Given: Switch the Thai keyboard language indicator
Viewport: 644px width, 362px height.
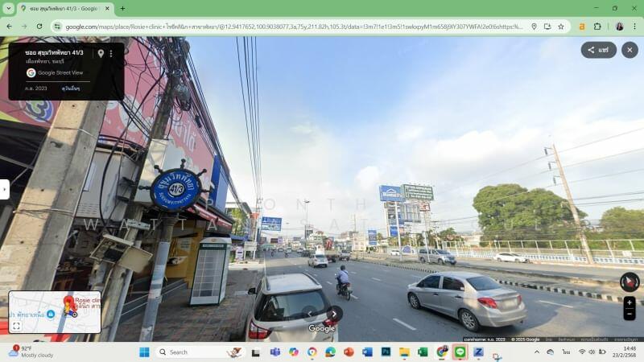Looking at the screenshot, I should (x=566, y=352).
